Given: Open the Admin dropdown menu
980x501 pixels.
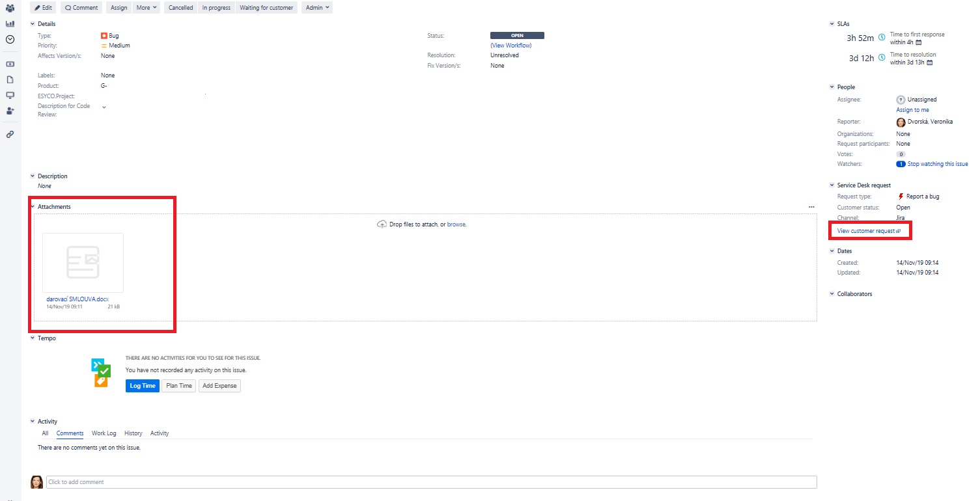Looking at the screenshot, I should (318, 8).
